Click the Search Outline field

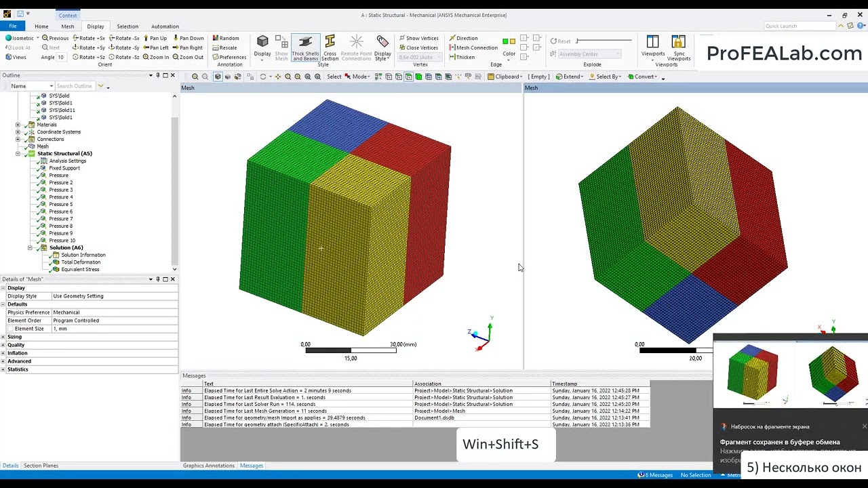[75, 86]
